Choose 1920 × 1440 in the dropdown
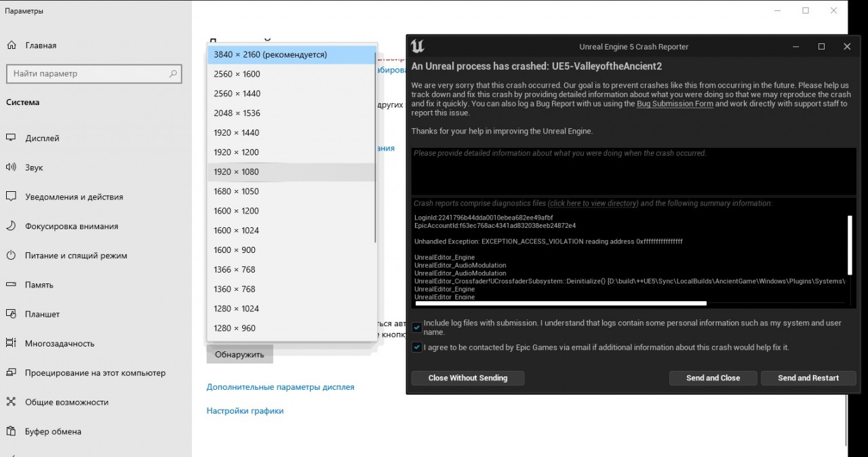 point(292,133)
